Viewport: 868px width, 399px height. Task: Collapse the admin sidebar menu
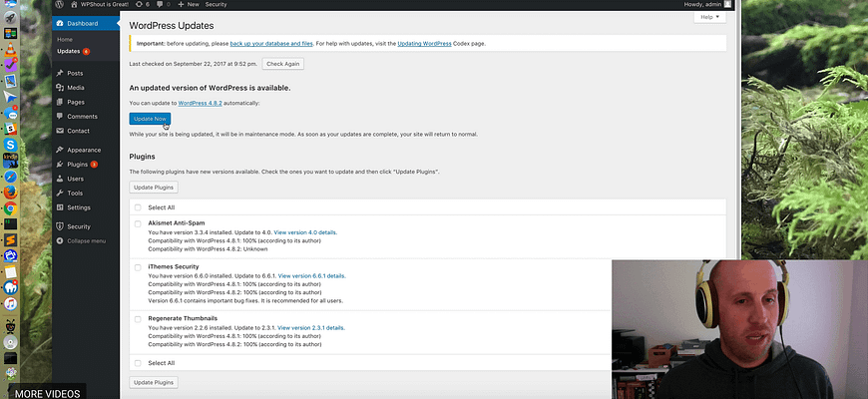click(x=81, y=240)
